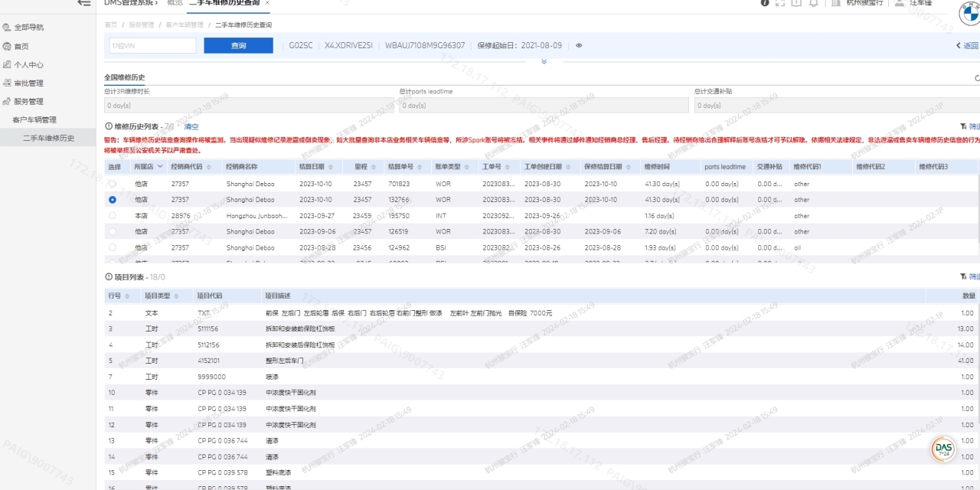980x490 pixels.
Task: Click the 17位VIN input field
Action: (x=152, y=46)
